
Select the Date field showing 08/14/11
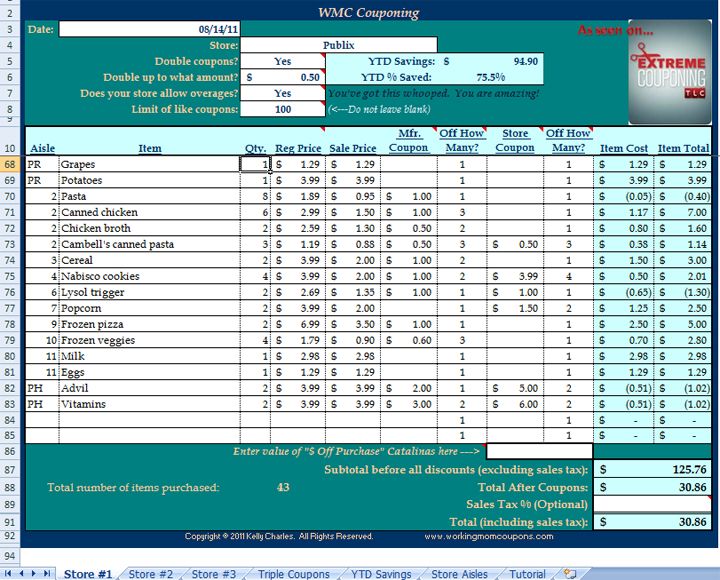150,29
